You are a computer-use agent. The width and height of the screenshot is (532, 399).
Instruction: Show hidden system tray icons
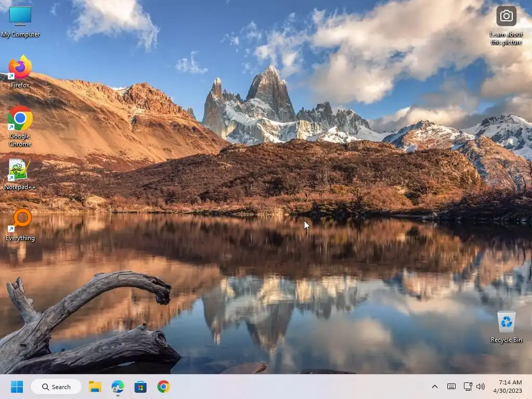coord(435,387)
